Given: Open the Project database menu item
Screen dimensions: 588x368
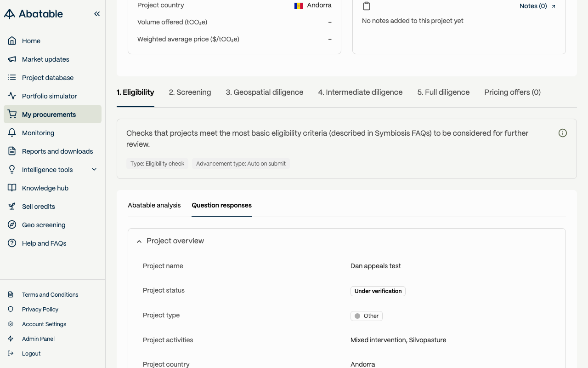Looking at the screenshot, I should (48, 78).
